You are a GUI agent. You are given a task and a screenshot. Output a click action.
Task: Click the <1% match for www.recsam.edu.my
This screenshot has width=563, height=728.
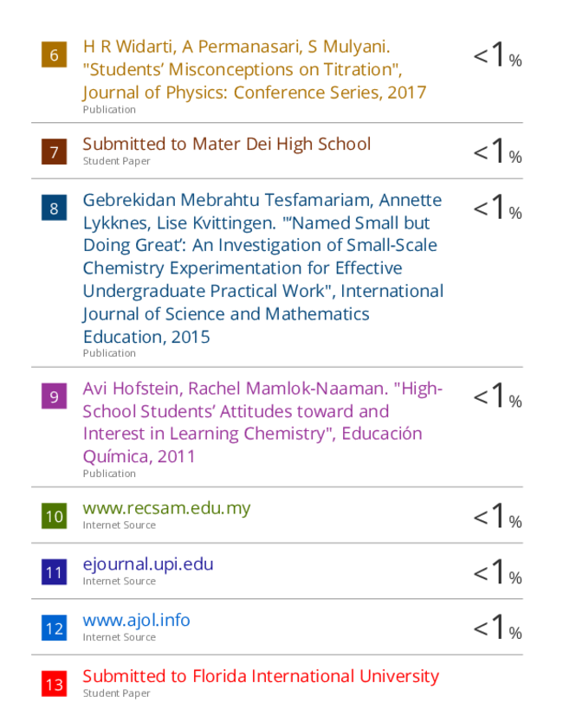pyautogui.click(x=497, y=516)
